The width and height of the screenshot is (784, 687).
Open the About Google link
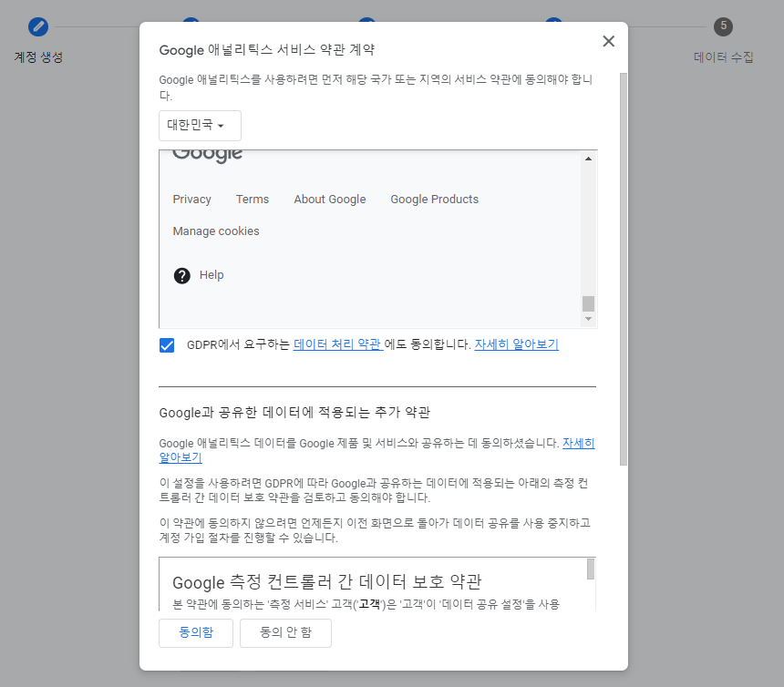pyautogui.click(x=330, y=200)
